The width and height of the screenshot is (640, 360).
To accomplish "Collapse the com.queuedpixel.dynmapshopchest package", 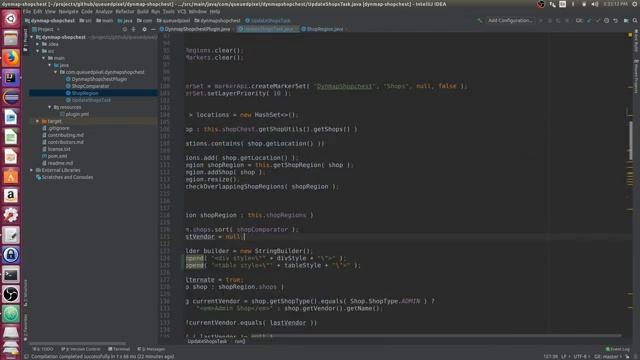I will [x=56, y=72].
